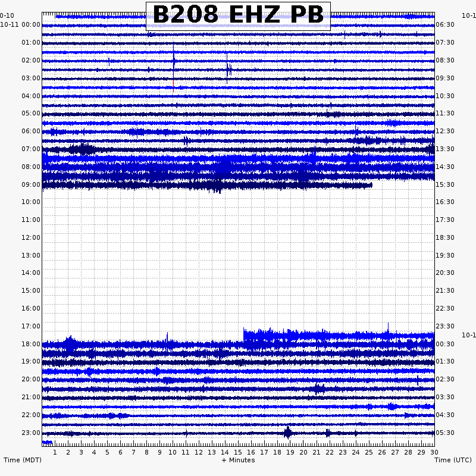Image resolution: width=476 pixels, height=476 pixels.
Task: Click the 17:30 UTC row label
Action: [445, 220]
